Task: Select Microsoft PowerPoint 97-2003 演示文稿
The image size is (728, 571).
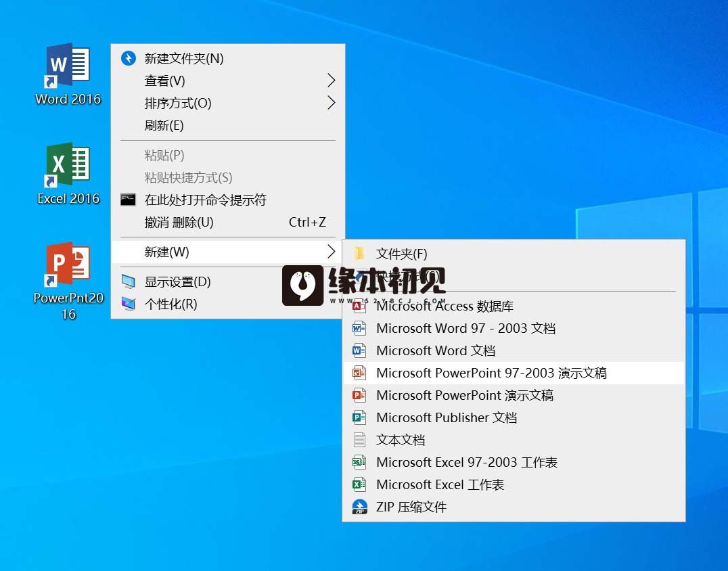Action: (x=514, y=373)
